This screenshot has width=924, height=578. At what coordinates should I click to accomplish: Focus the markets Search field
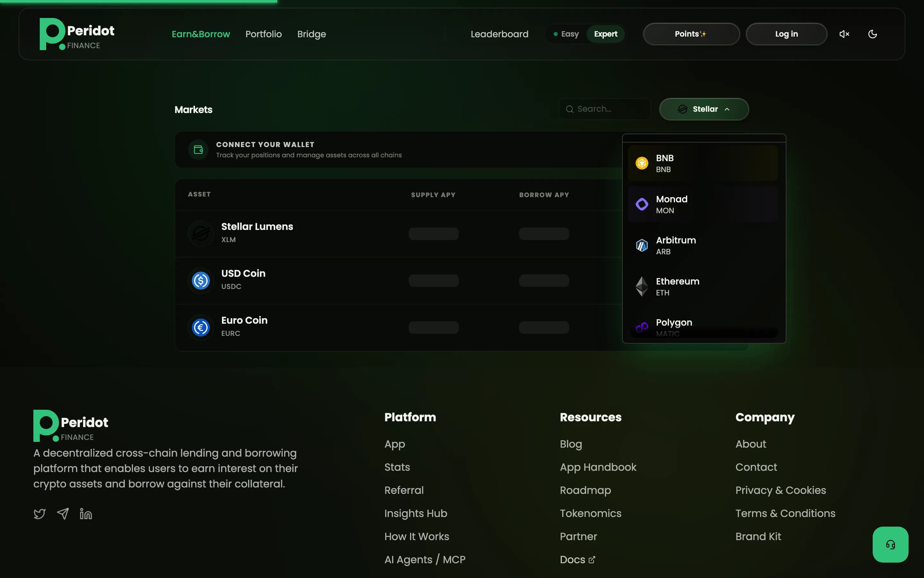click(605, 109)
